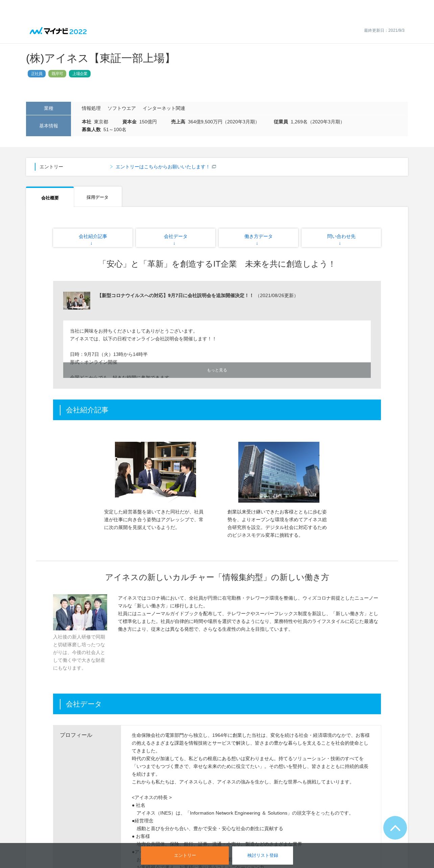Jump to 会社データ section button

[175, 238]
